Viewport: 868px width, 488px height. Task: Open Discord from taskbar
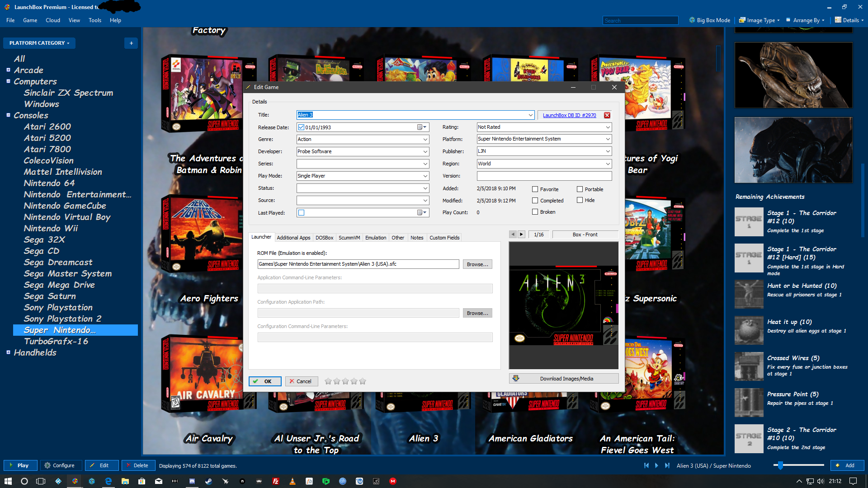pos(192,481)
